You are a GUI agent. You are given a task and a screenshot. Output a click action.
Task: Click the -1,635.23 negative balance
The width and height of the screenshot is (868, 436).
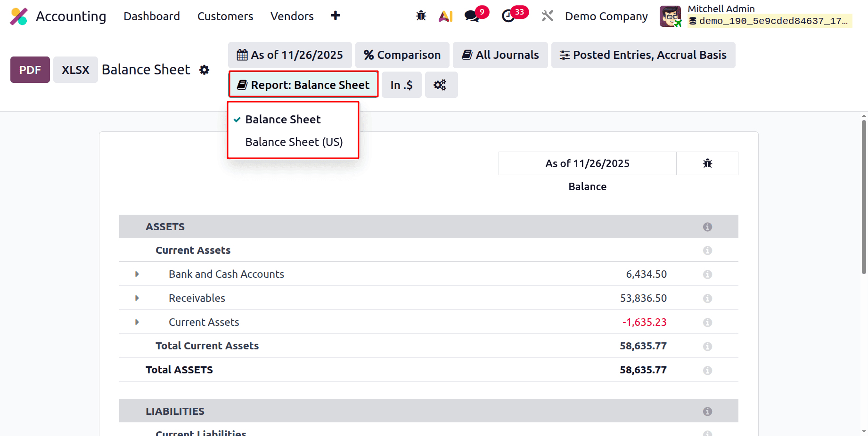point(644,322)
